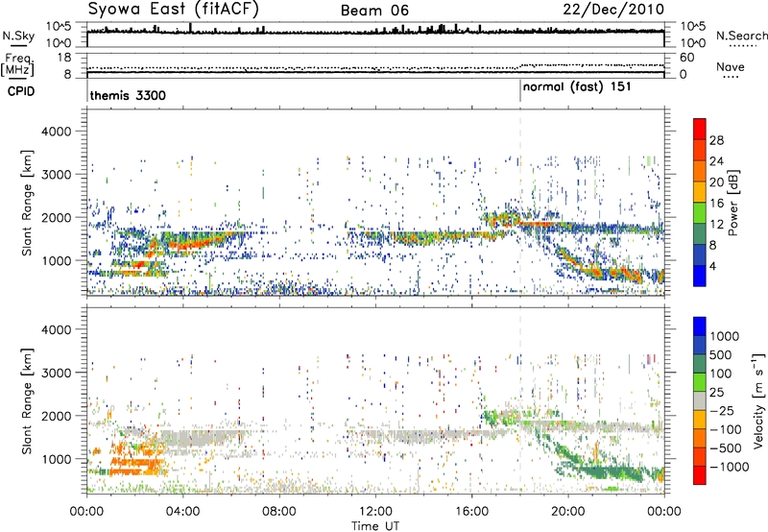This screenshot has width=768, height=532.
Task: Click the dotted line sample under N.Search
Action: pyautogui.click(x=742, y=45)
